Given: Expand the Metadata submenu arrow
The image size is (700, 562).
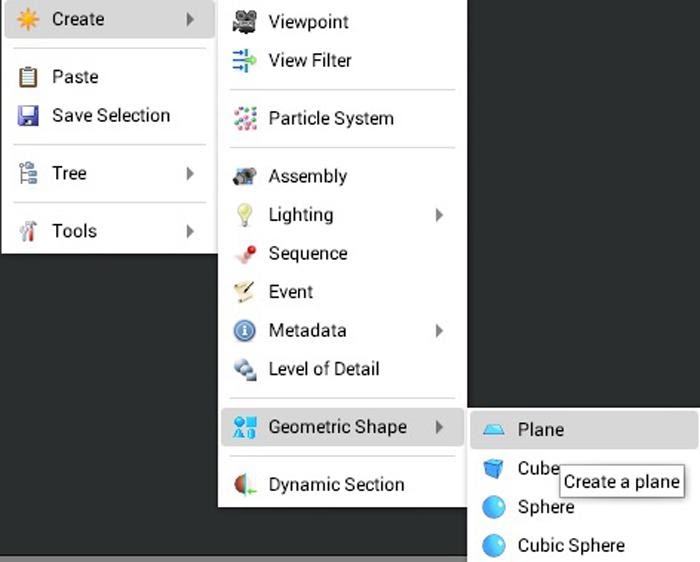Looking at the screenshot, I should 439,331.
